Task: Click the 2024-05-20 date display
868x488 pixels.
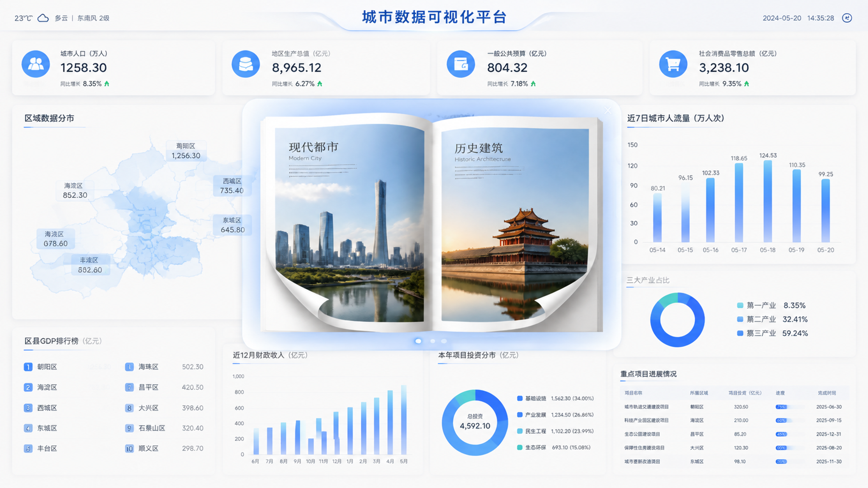Action: [x=782, y=18]
